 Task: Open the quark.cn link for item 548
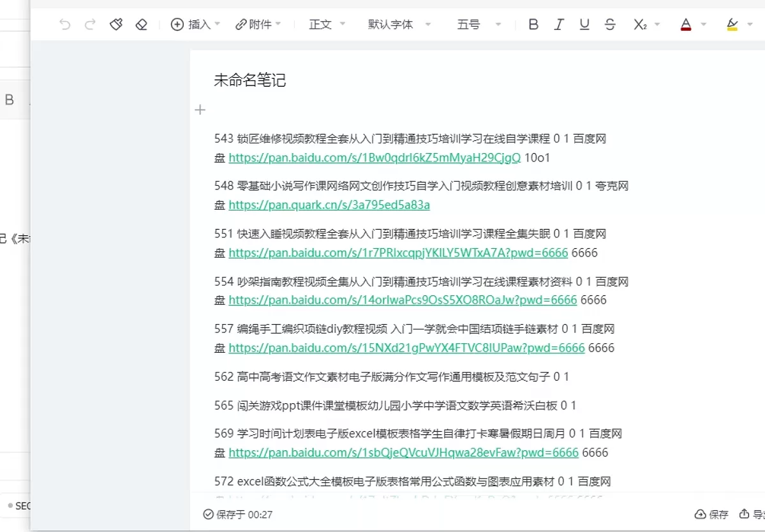tap(329, 205)
